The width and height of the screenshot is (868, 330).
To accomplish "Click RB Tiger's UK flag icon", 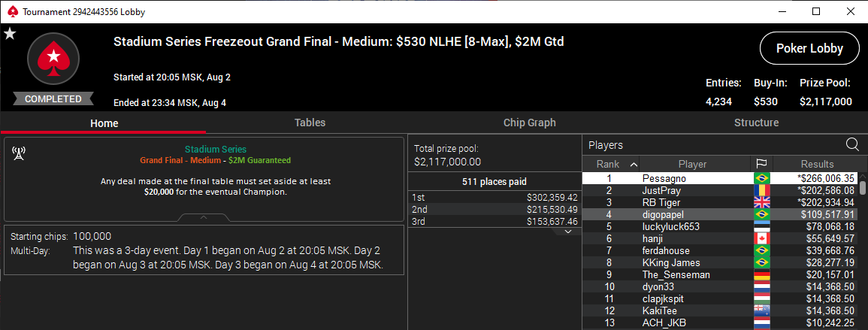I will pyautogui.click(x=763, y=202).
